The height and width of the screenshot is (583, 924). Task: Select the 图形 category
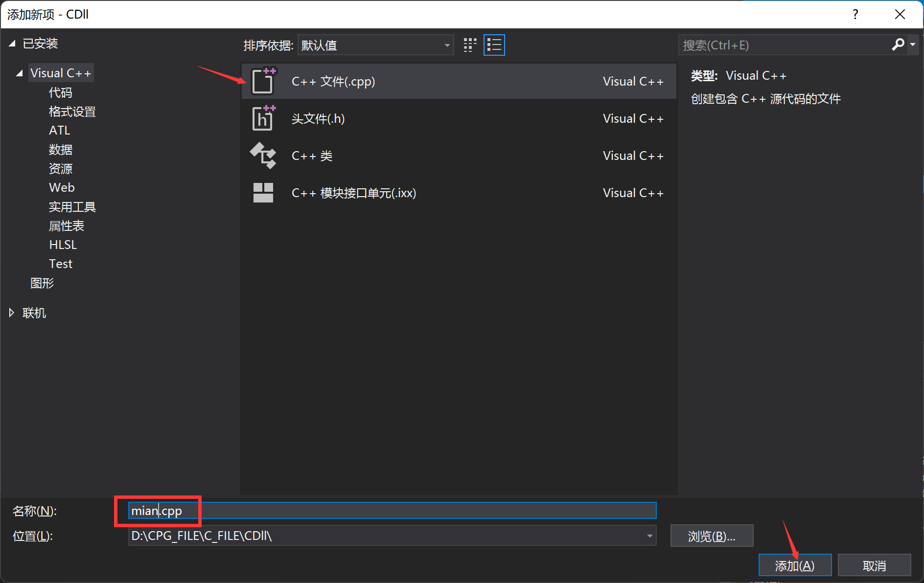pyautogui.click(x=42, y=283)
